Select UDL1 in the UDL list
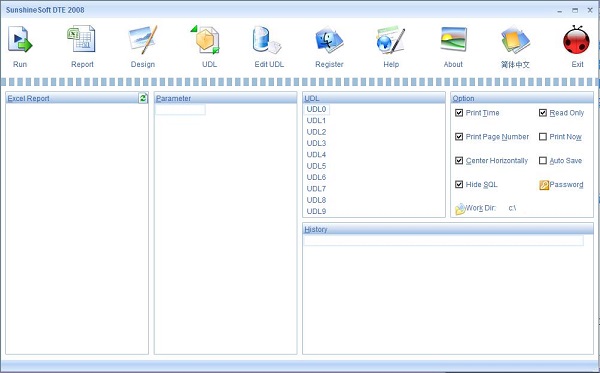Screen dimensions: 600x373 [316, 121]
